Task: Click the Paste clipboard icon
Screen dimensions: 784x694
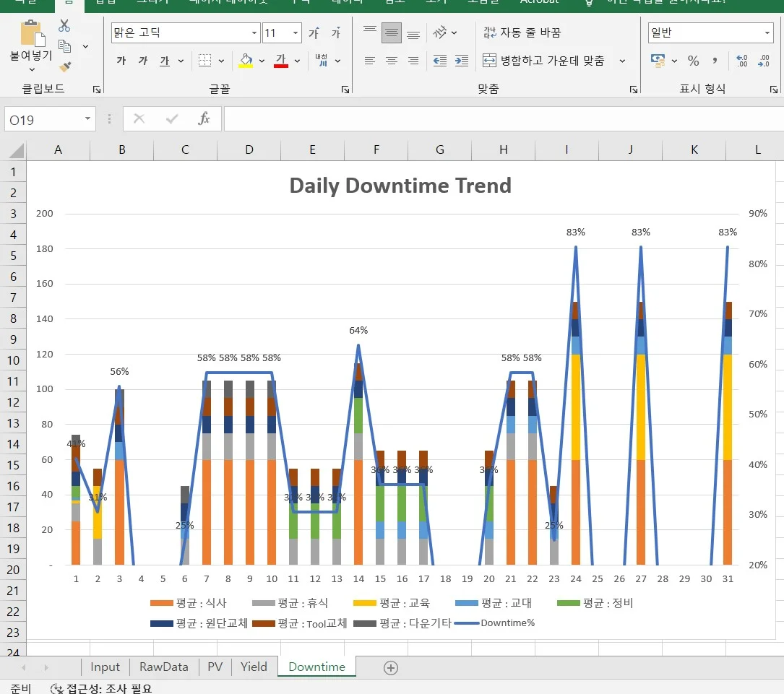Action: point(33,33)
